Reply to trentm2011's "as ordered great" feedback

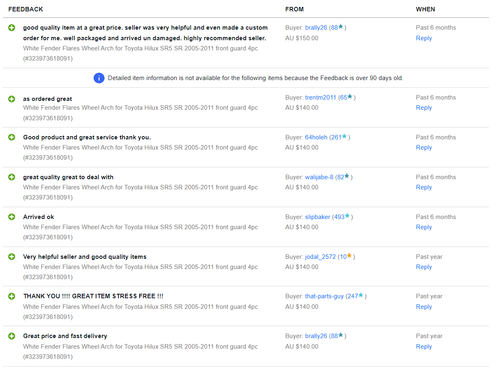(x=424, y=108)
